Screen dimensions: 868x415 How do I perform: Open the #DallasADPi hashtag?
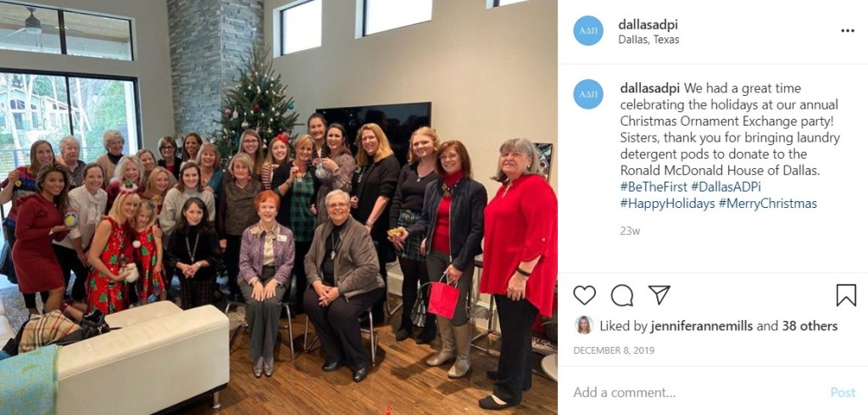pos(726,187)
